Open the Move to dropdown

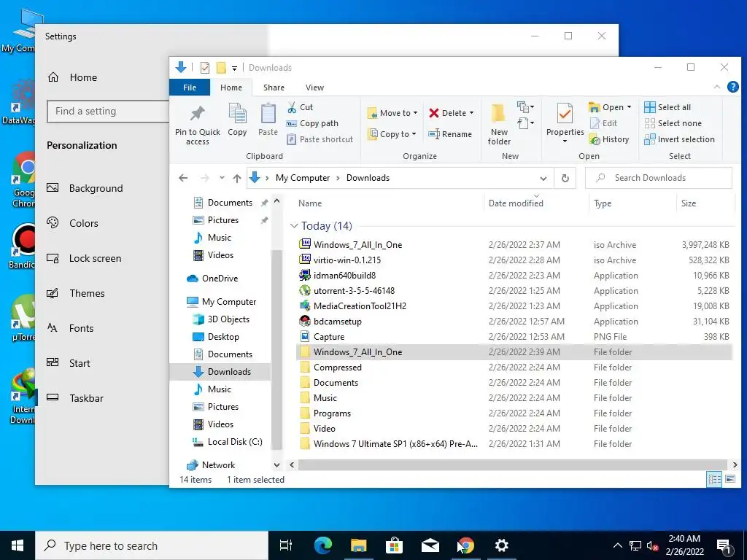[x=392, y=113]
